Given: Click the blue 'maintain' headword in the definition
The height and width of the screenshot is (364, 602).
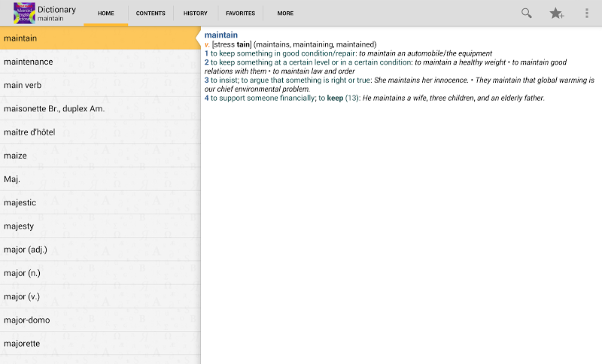Looking at the screenshot, I should [221, 35].
